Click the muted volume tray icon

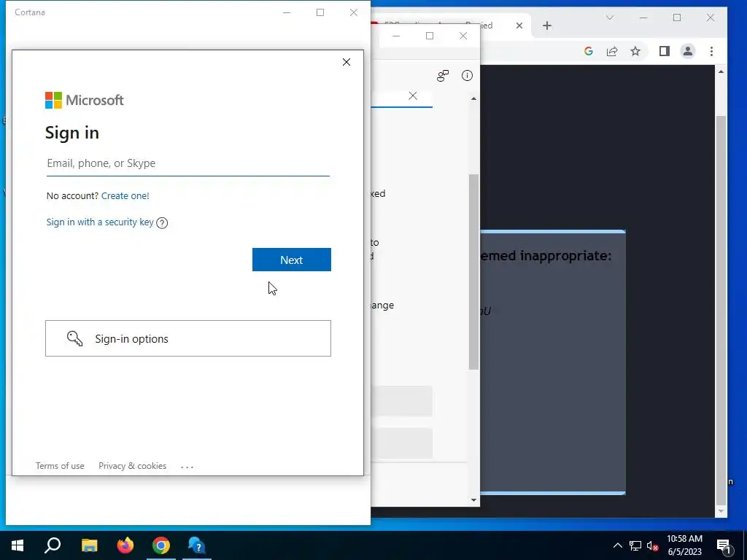[x=653, y=545]
